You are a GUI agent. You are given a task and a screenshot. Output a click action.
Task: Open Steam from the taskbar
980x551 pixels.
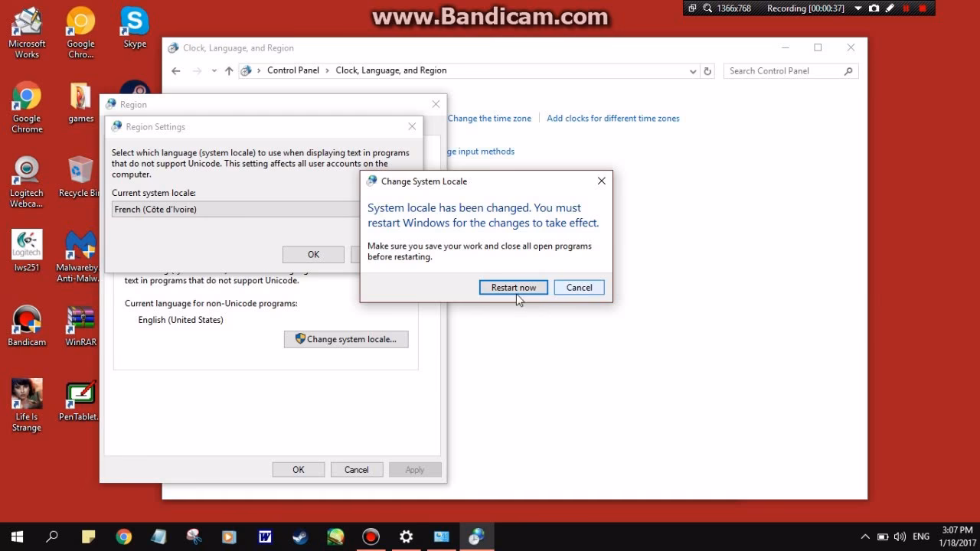click(x=300, y=536)
